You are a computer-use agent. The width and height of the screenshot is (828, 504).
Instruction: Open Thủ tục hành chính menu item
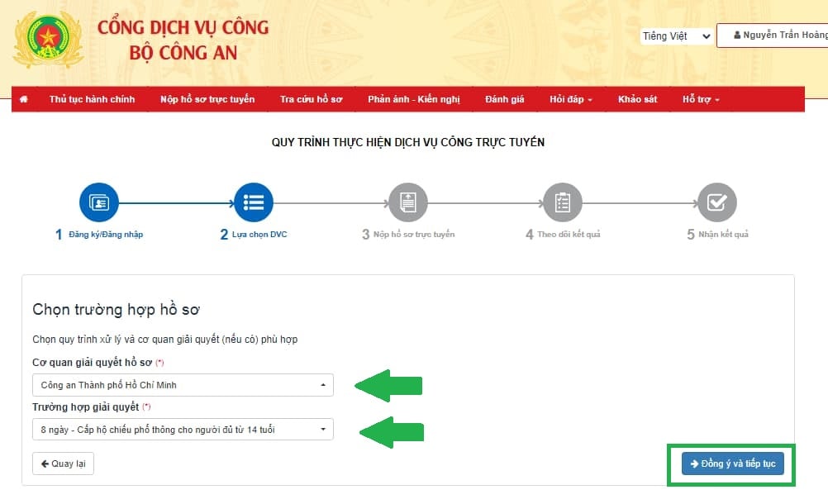point(92,99)
